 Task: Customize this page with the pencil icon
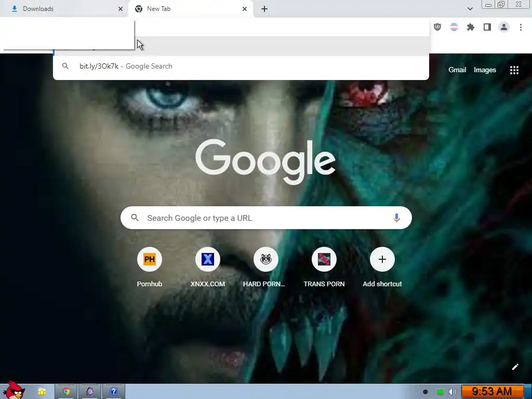tap(515, 367)
